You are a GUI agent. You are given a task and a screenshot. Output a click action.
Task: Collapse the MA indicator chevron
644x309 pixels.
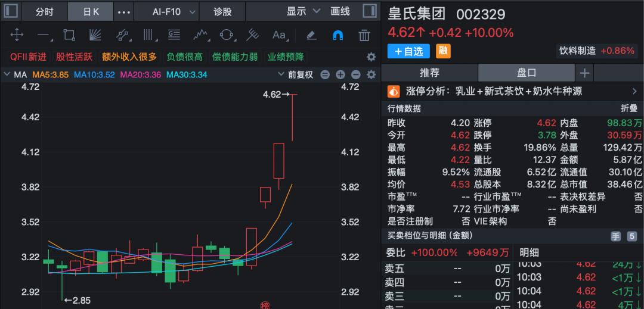pyautogui.click(x=7, y=74)
